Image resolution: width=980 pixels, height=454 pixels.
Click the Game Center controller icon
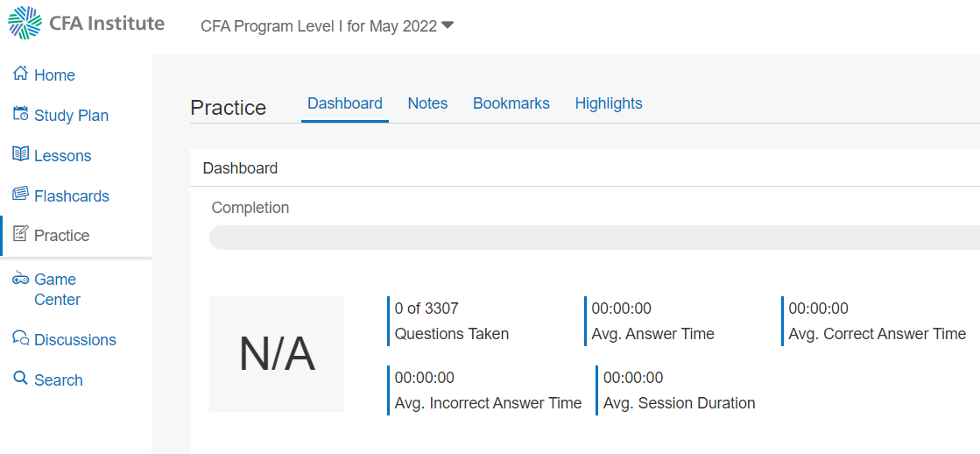click(x=21, y=279)
